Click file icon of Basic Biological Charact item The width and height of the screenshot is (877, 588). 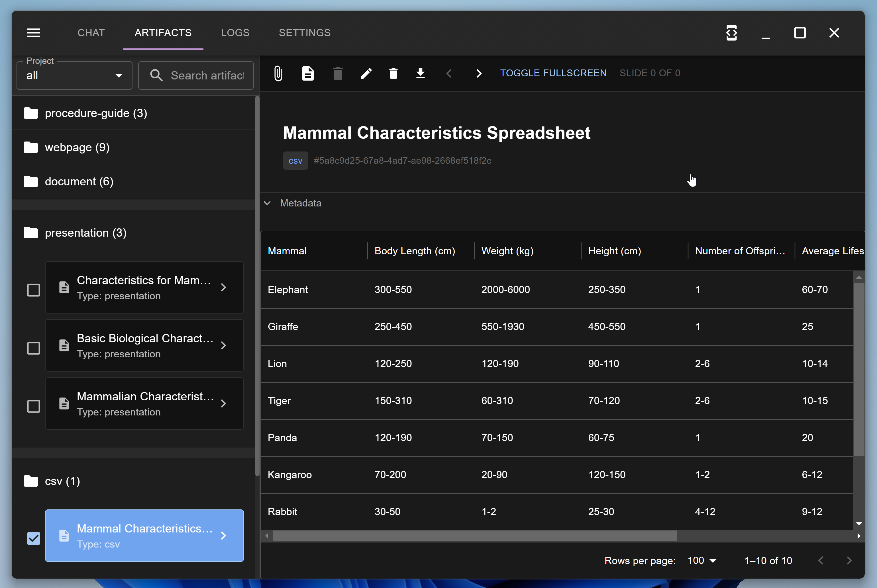click(x=64, y=345)
